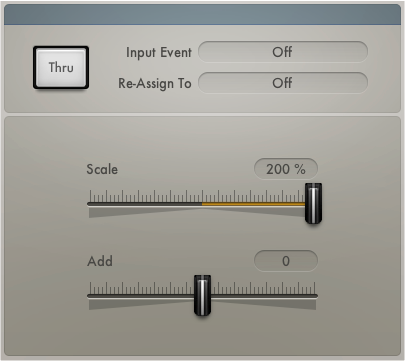405x361 pixels.
Task: Click the Re-Assign To label
Action: tap(155, 83)
